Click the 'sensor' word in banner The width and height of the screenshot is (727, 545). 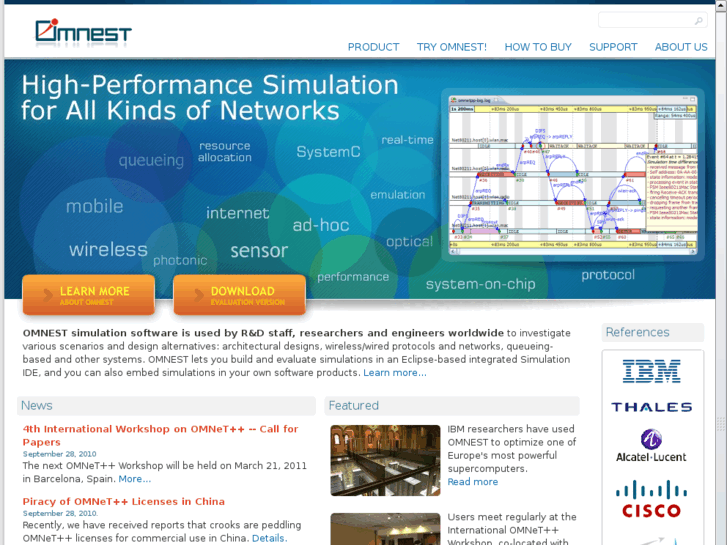[259, 251]
